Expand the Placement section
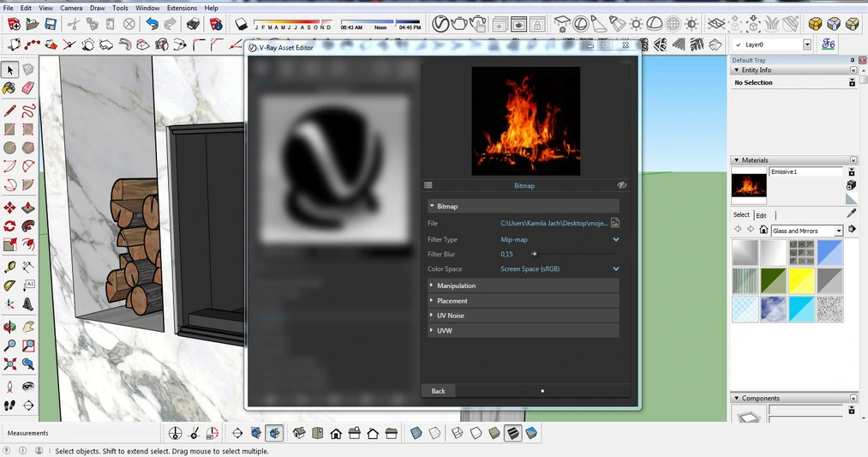This screenshot has width=868, height=457. (x=524, y=301)
